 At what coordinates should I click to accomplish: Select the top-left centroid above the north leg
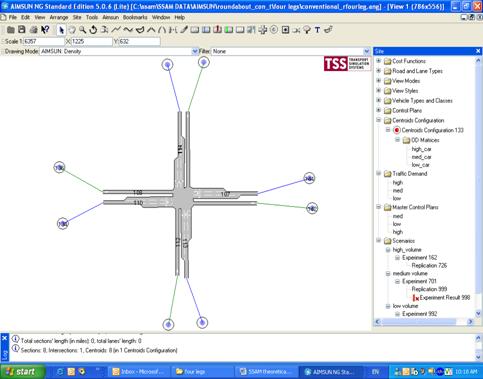[x=167, y=65]
